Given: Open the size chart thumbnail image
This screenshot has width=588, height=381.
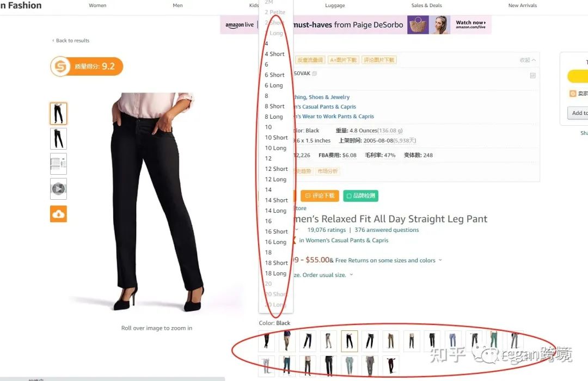Looking at the screenshot, I should pos(58,163).
